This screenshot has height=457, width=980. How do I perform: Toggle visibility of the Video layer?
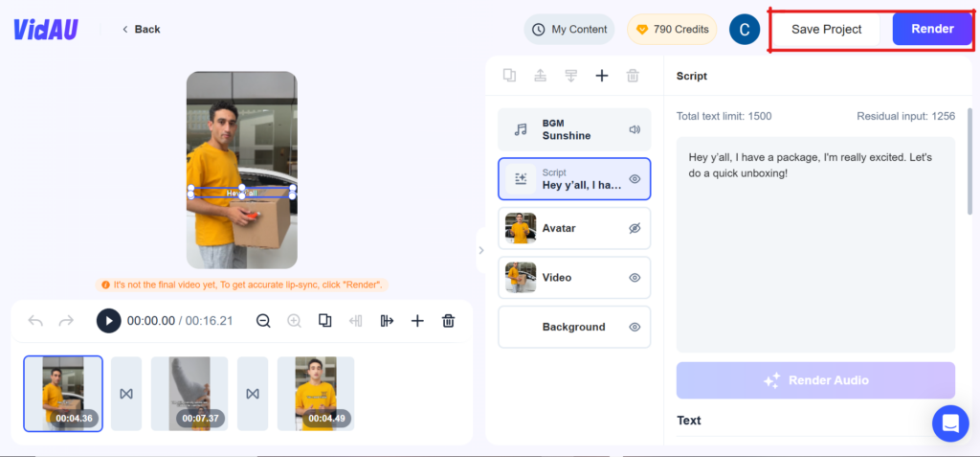(x=634, y=278)
